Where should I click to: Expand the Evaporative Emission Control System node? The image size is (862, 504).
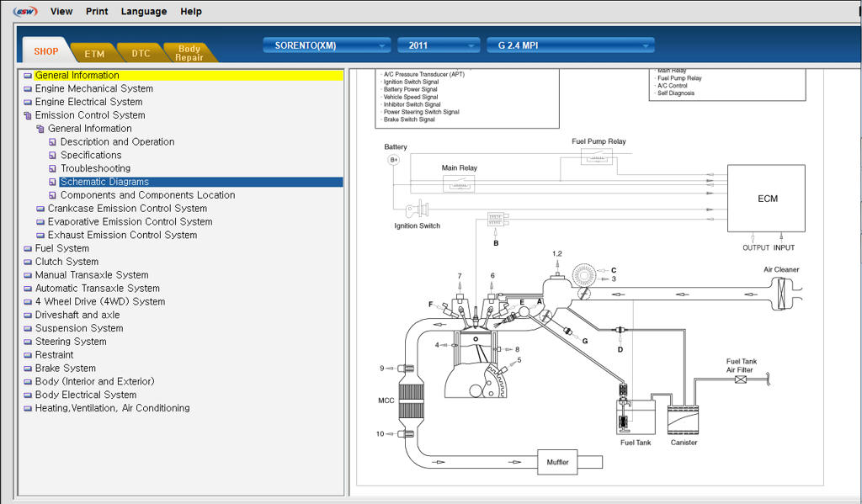click(130, 221)
